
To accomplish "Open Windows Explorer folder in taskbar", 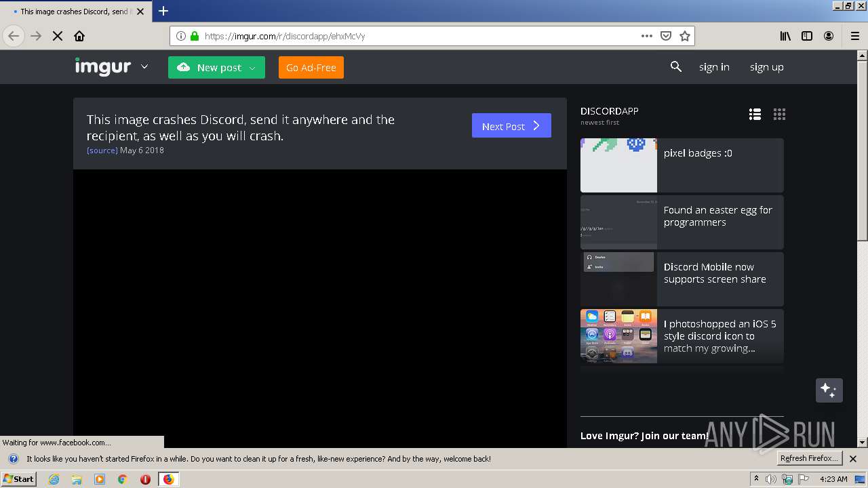I will coord(77,479).
